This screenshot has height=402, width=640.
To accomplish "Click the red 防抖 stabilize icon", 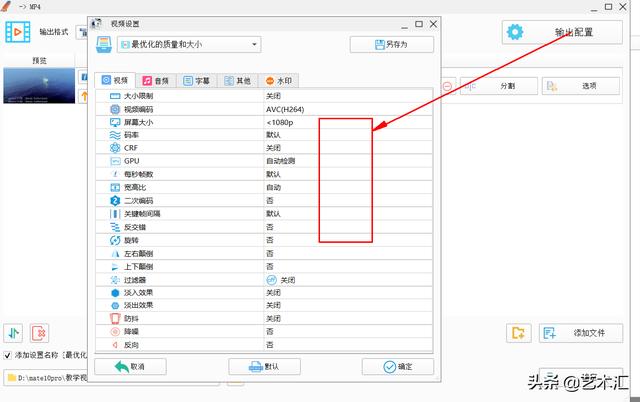I will [x=115, y=318].
